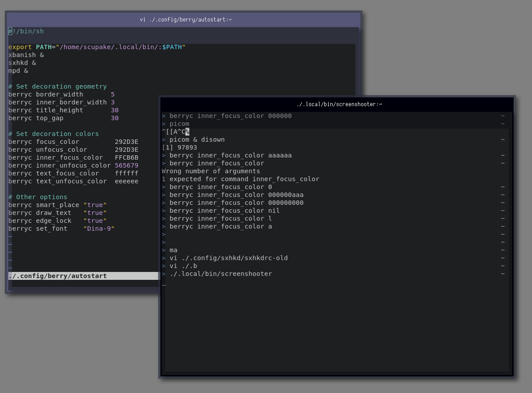Click terminal line 'berryc inner_focus_color 000000aaa'
532x393 pixels.
(x=233, y=195)
